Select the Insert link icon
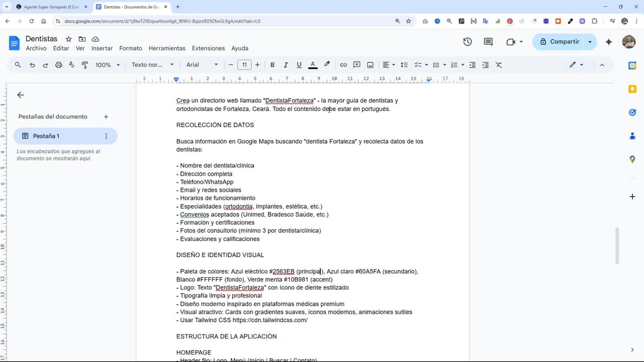The height and width of the screenshot is (362, 644). pyautogui.click(x=343, y=65)
